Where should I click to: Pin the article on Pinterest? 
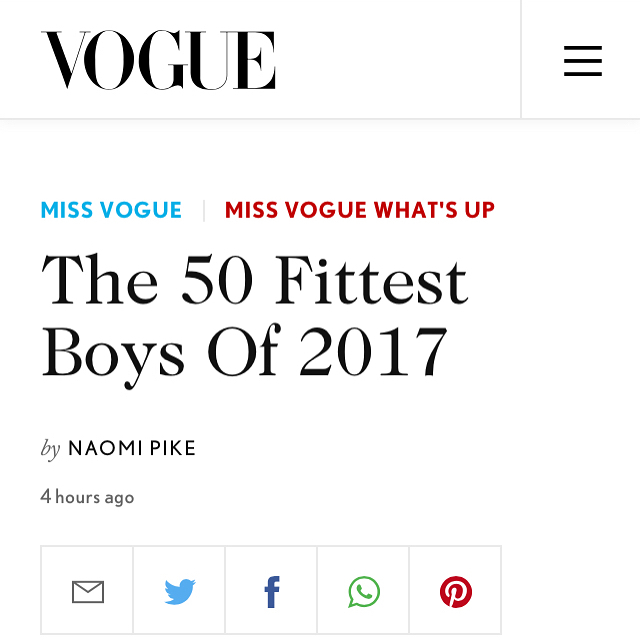pos(456,592)
